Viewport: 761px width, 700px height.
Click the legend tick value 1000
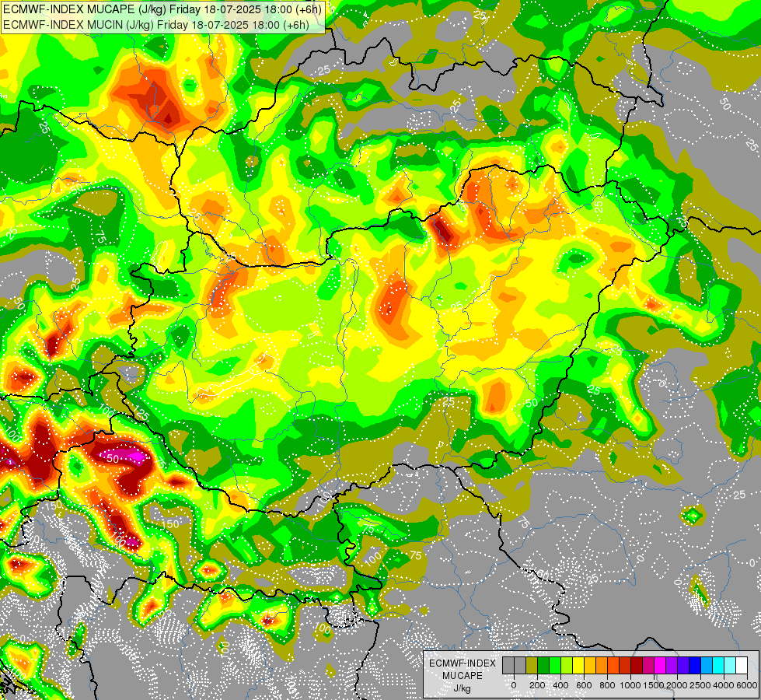(x=630, y=685)
